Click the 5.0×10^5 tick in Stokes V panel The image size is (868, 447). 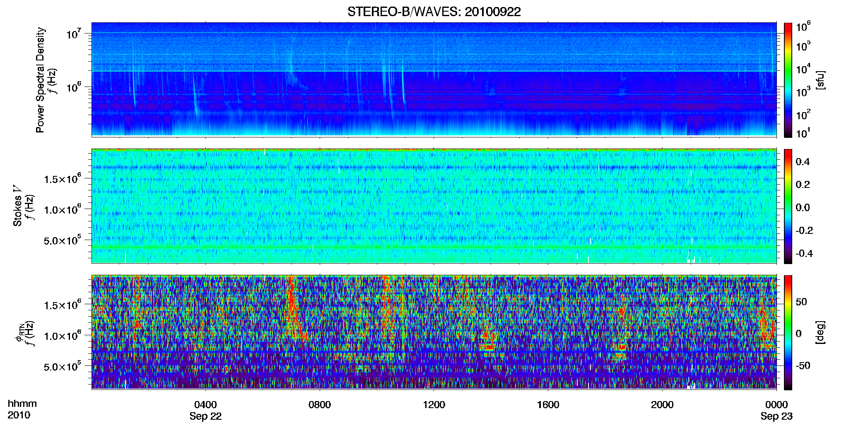tap(63, 240)
